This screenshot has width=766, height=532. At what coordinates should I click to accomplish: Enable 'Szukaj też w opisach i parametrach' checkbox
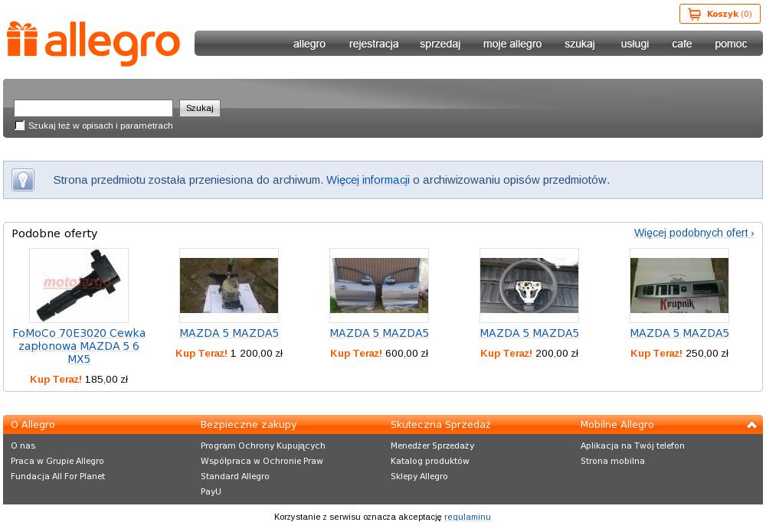point(20,126)
